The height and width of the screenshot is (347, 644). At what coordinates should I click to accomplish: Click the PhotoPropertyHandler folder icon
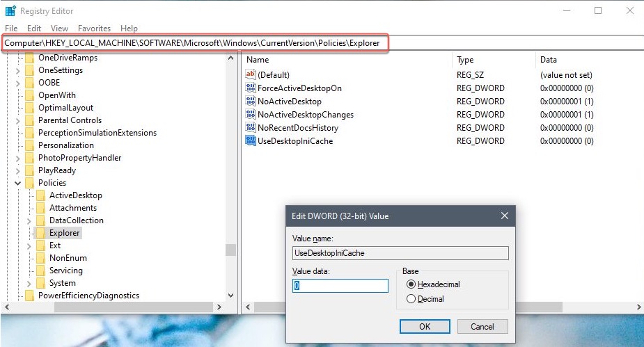coord(29,158)
